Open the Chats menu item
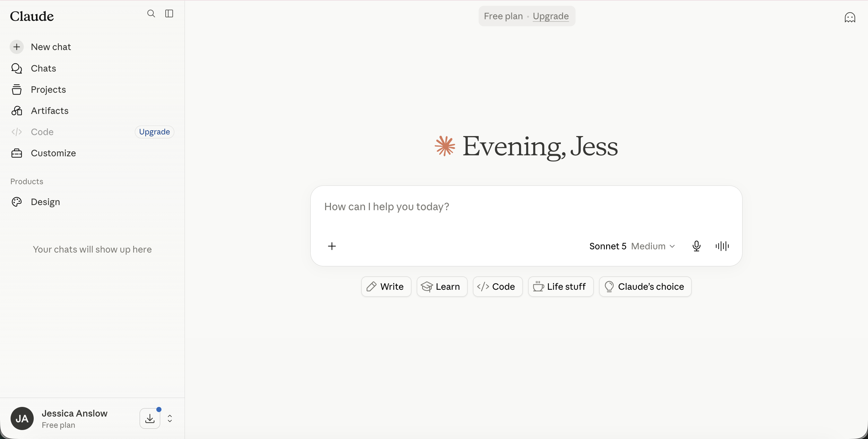This screenshot has width=868, height=439. [92, 68]
